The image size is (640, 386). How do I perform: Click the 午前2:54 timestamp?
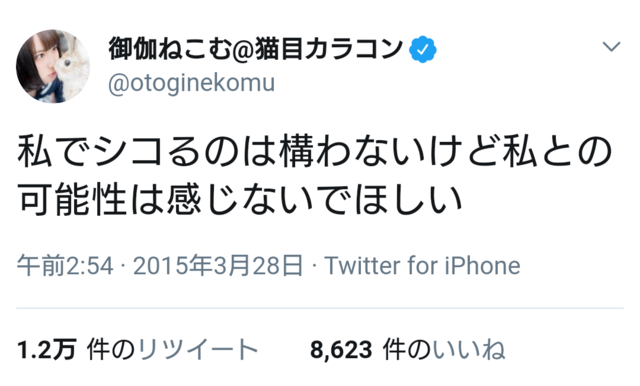point(65,266)
